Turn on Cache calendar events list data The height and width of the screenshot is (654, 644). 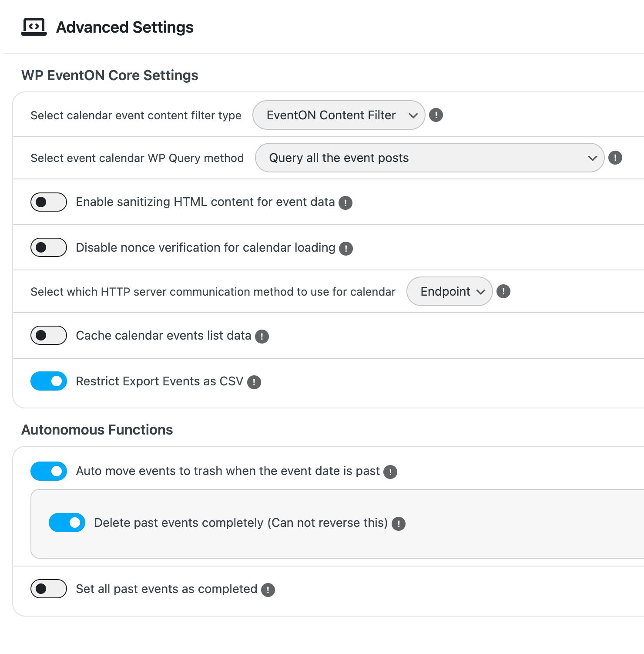tap(49, 336)
